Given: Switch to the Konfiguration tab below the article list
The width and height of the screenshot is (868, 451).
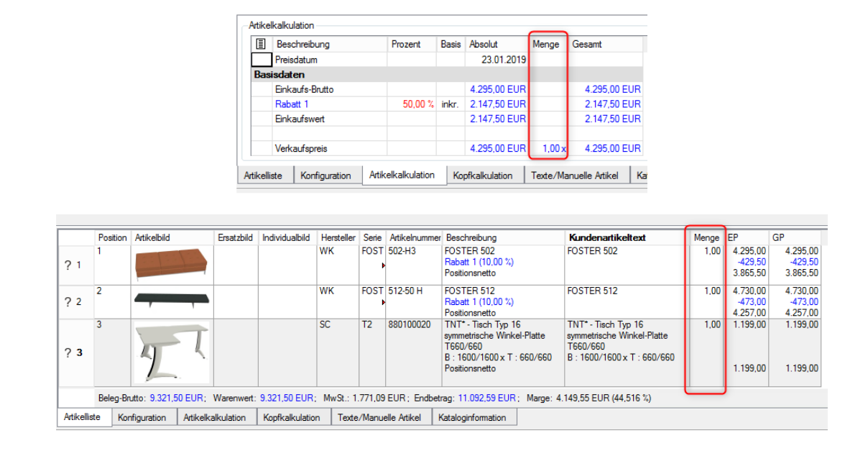Looking at the screenshot, I should tap(142, 417).
